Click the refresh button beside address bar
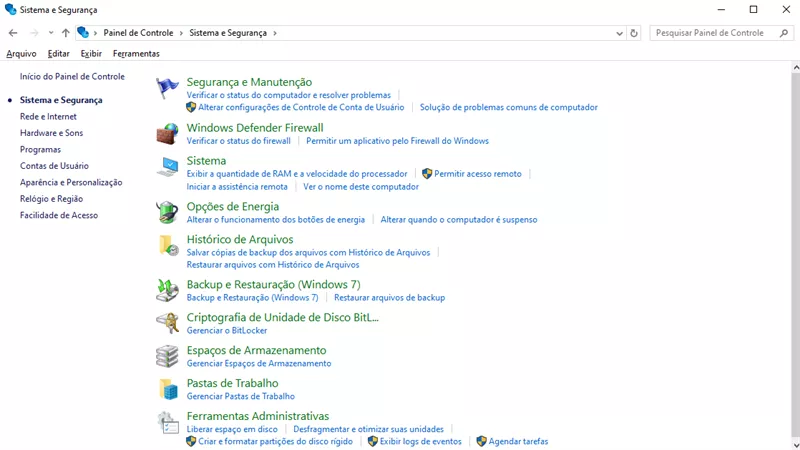This screenshot has width=800, height=450. click(634, 33)
